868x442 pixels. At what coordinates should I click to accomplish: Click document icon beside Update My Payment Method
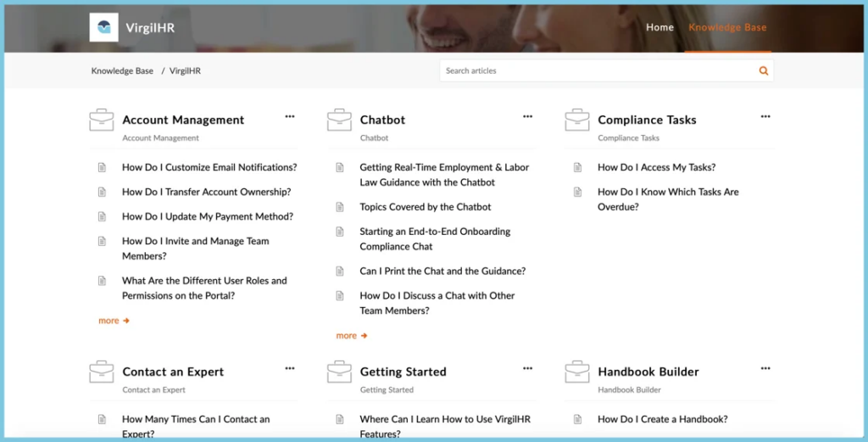tap(102, 216)
